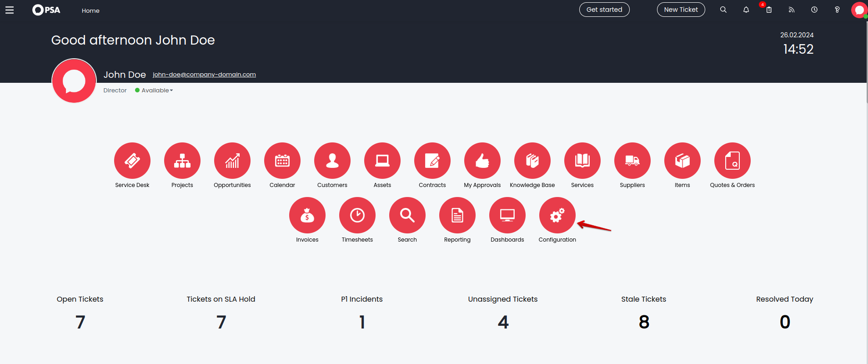The width and height of the screenshot is (868, 364).
Task: Open the Timesheets clock icon
Action: 357,215
